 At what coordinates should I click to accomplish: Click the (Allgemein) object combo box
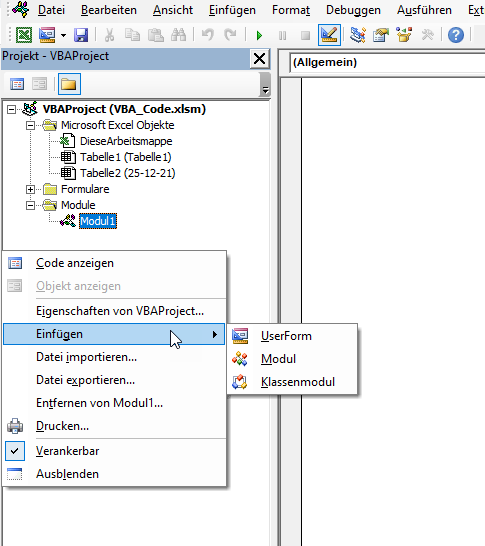point(387,63)
